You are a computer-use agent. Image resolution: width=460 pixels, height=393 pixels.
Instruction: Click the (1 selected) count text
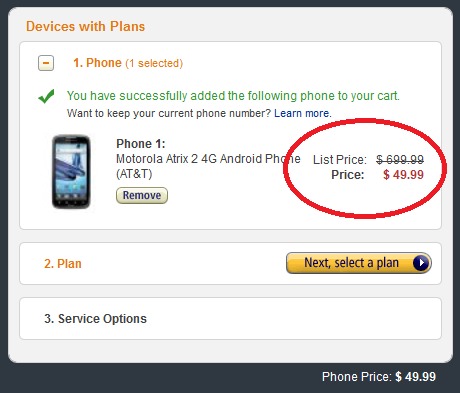(154, 63)
